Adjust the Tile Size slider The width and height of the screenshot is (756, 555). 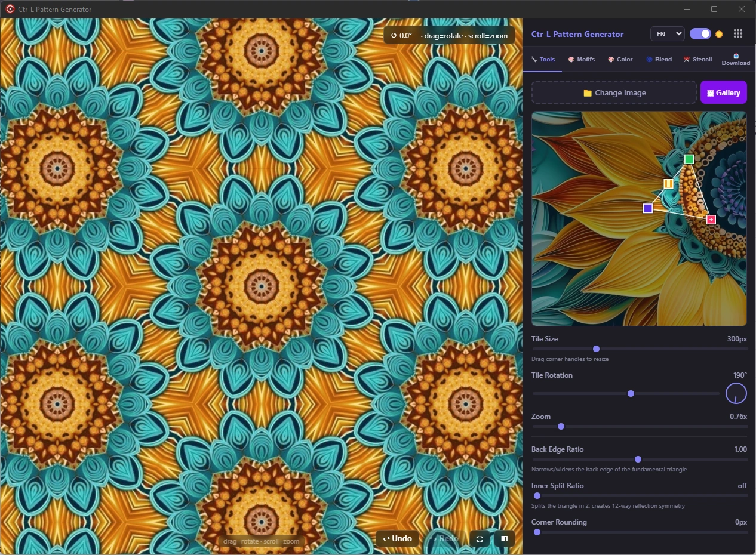(x=640, y=349)
